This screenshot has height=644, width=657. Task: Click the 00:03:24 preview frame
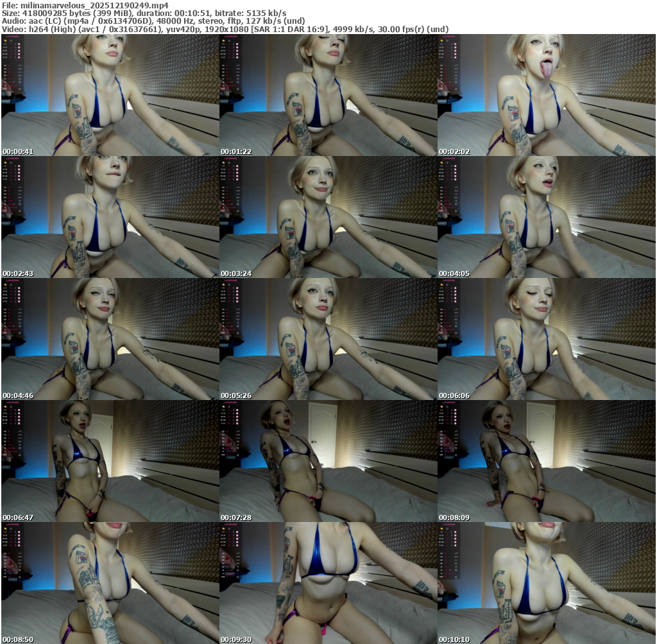click(x=328, y=216)
